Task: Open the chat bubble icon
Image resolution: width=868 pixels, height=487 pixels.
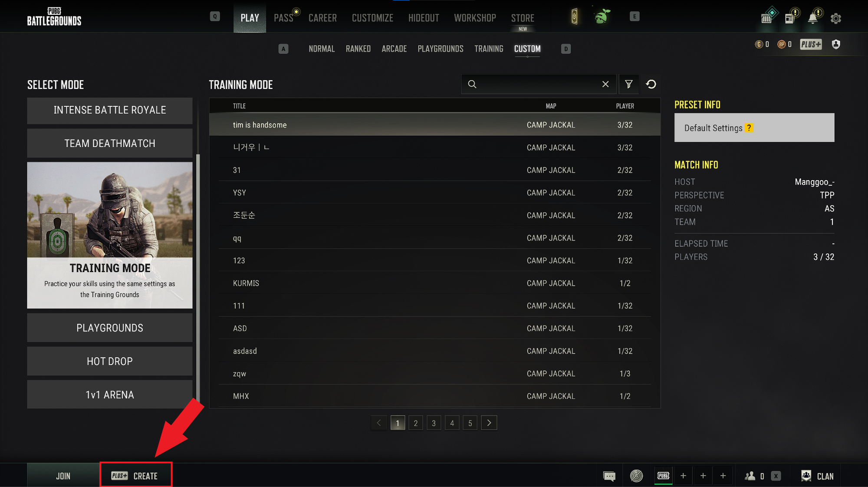Action: [x=609, y=476]
